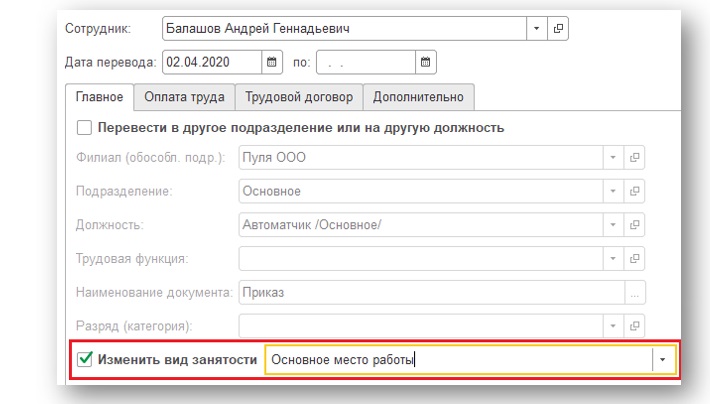Image resolution: width=710 pixels, height=404 pixels.
Task: Click the open icon beside Трудовая функция field
Action: pos(633,259)
